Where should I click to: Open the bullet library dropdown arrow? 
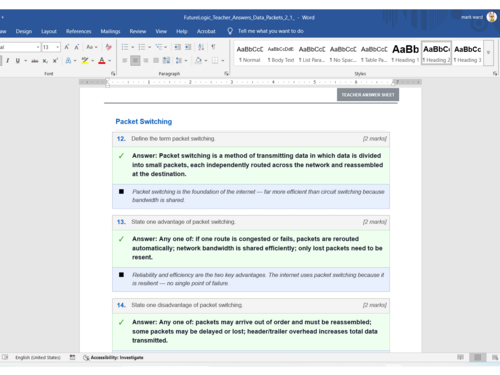(132, 47)
